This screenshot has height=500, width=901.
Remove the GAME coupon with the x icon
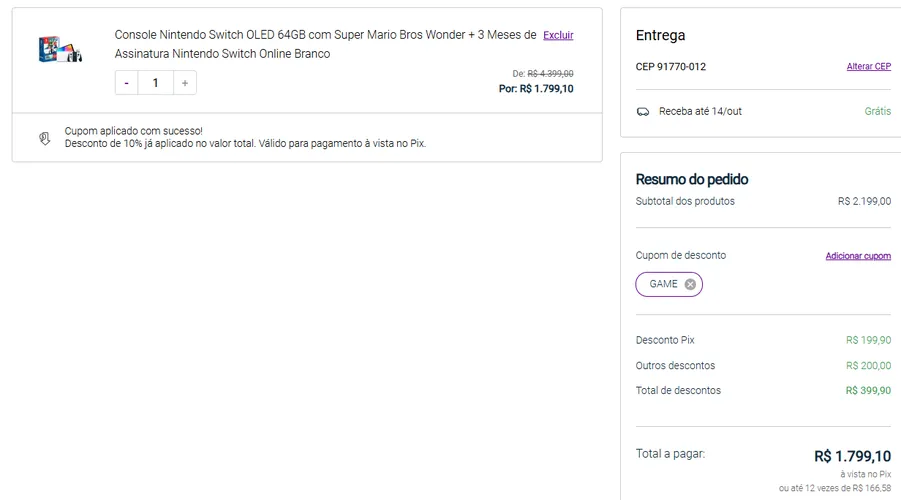[x=690, y=284]
